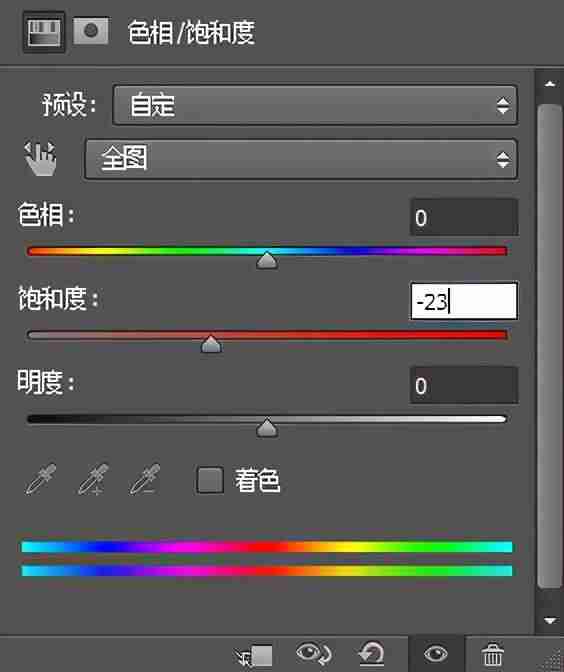Image resolution: width=564 pixels, height=672 pixels.
Task: Reset adjustment to defaults icon
Action: click(372, 654)
